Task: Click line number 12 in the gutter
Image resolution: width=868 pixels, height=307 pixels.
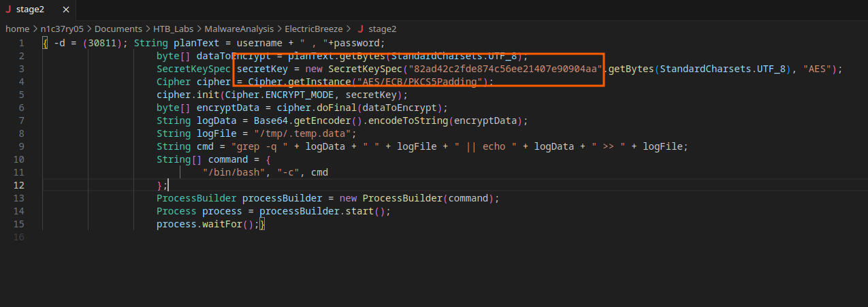Action: click(19, 185)
